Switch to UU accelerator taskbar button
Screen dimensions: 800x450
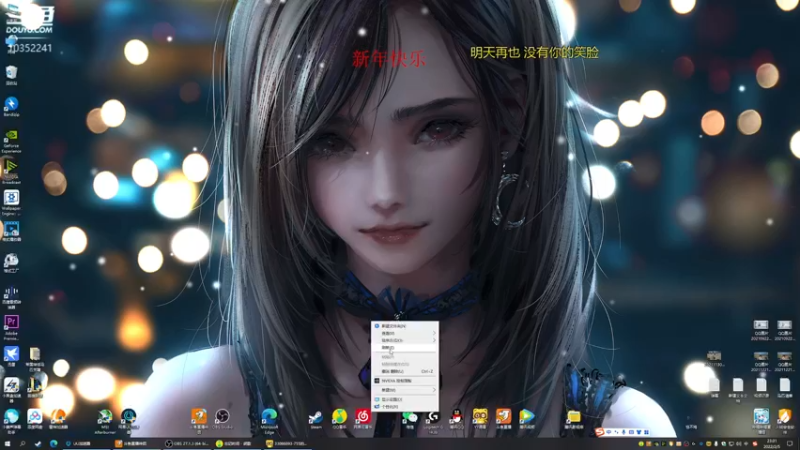84,444
